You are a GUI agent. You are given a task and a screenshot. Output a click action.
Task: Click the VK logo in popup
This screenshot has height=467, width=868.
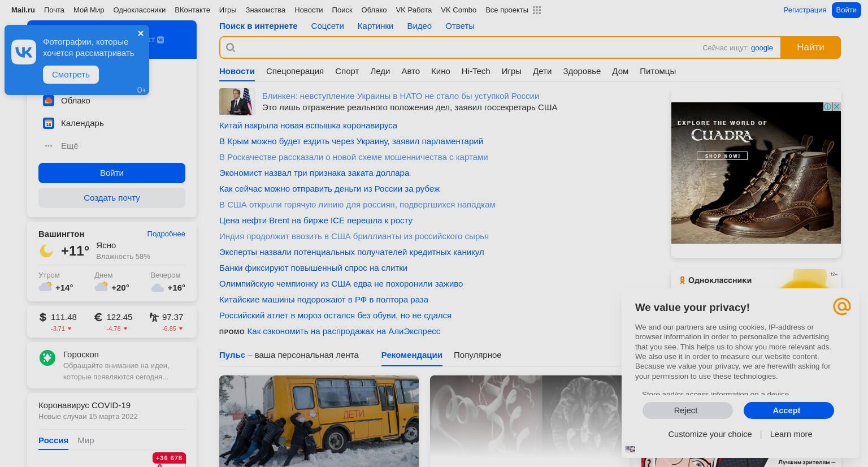click(24, 53)
